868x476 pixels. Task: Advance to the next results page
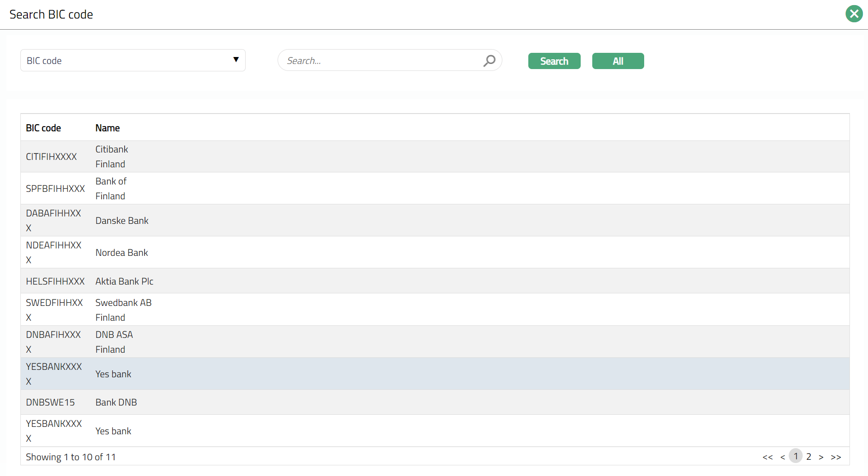821,457
